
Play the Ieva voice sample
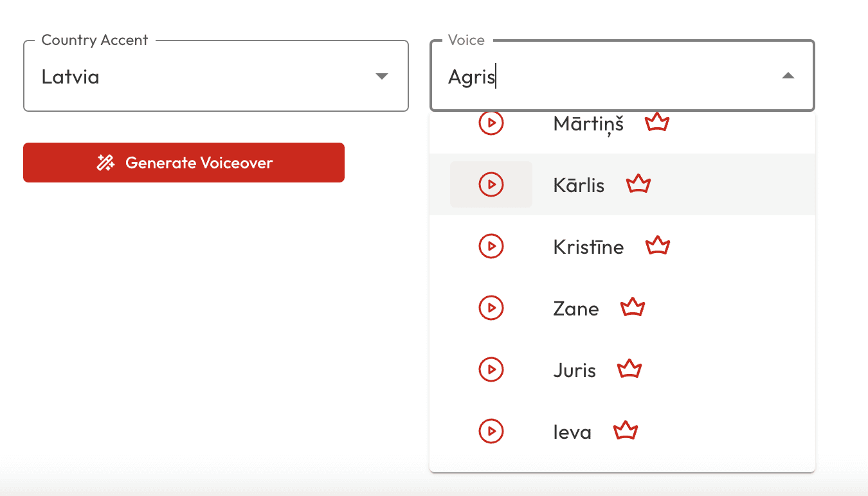tap(491, 431)
